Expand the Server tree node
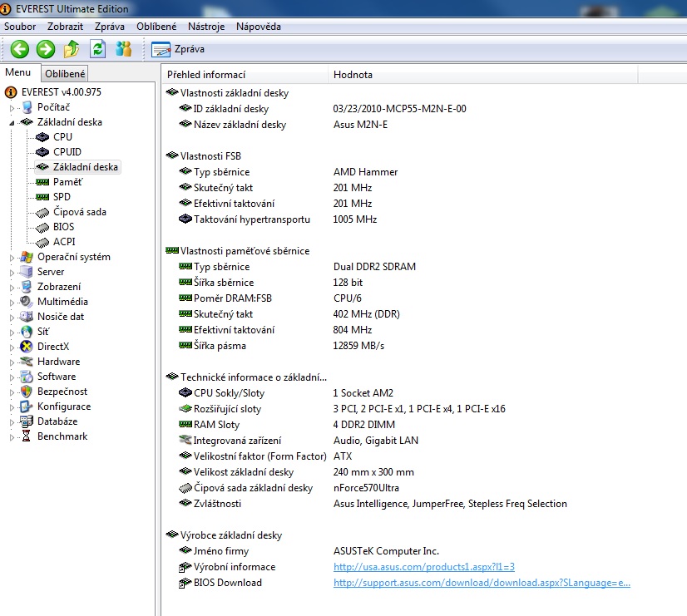The image size is (687, 616). (x=12, y=273)
